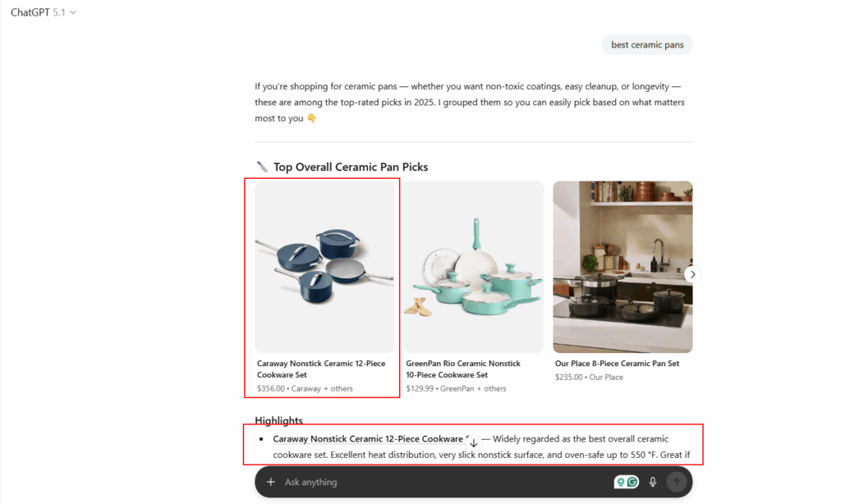Viewport: 841px width, 504px height.
Task: Open the ChatGPT 5.1 model selector dropdown
Action: point(44,12)
